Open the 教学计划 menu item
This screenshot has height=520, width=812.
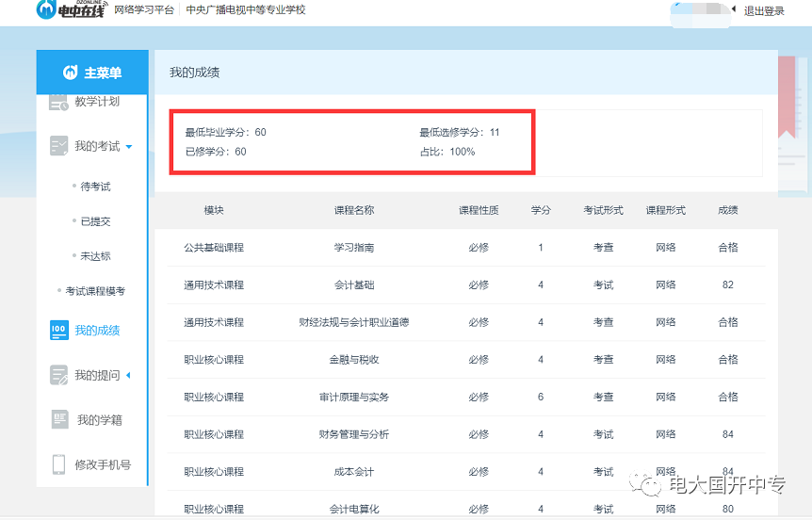tap(97, 102)
